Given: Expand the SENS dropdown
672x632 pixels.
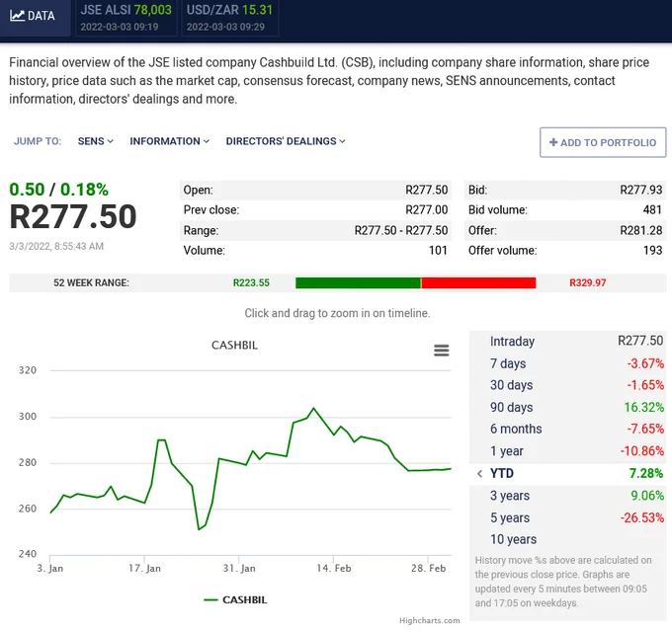Looking at the screenshot, I should 95,141.
